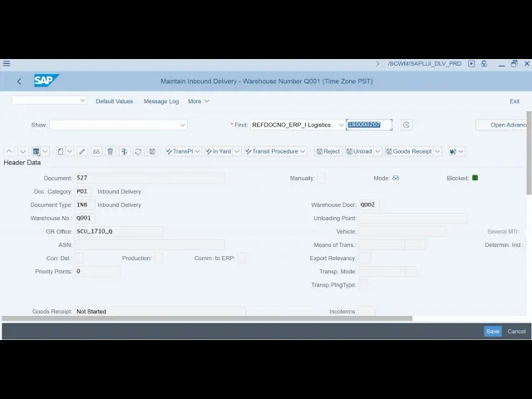The height and width of the screenshot is (399, 532).
Task: Expand the create document dropdown arrow
Action: click(70, 151)
